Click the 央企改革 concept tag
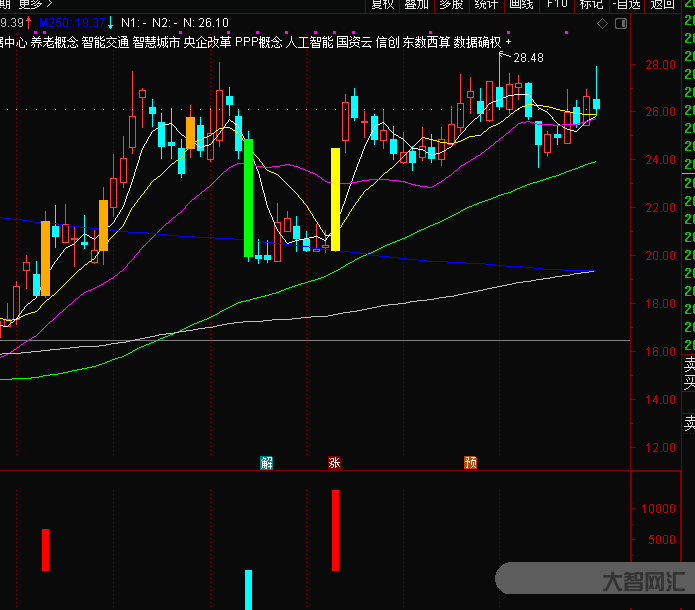This screenshot has height=610, width=695. click(207, 43)
